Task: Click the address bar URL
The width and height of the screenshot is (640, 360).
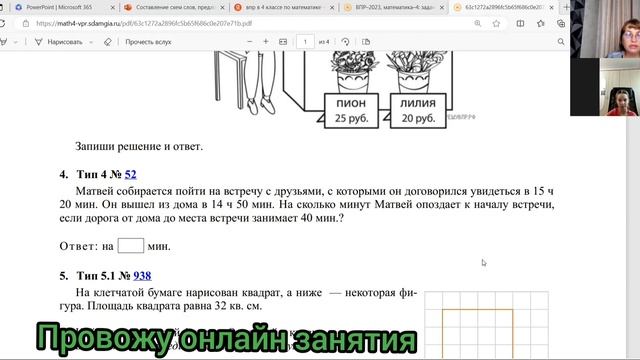Action: [x=144, y=24]
